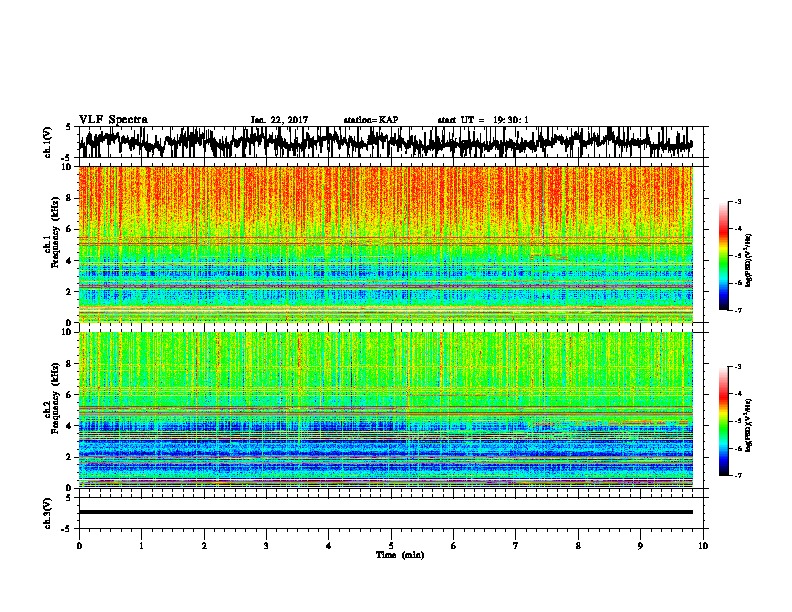Click the ch.1 spectrogram panel

point(386,244)
